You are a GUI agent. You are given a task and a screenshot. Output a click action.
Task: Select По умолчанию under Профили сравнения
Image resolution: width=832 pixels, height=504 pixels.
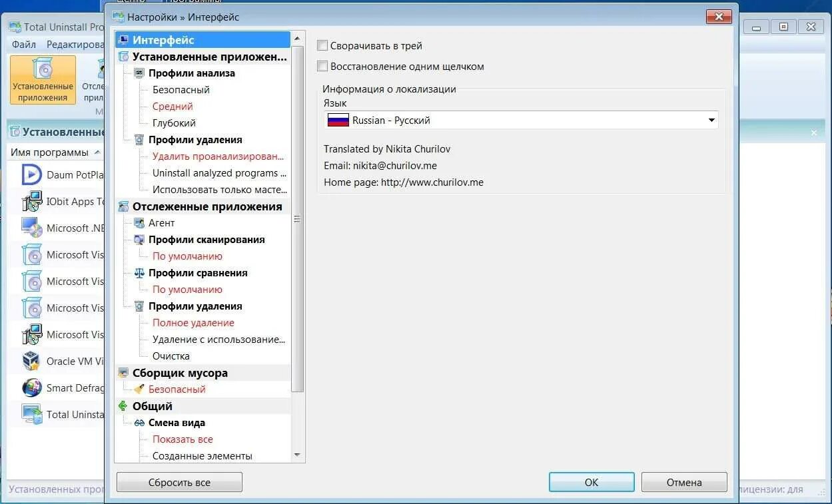(x=187, y=290)
